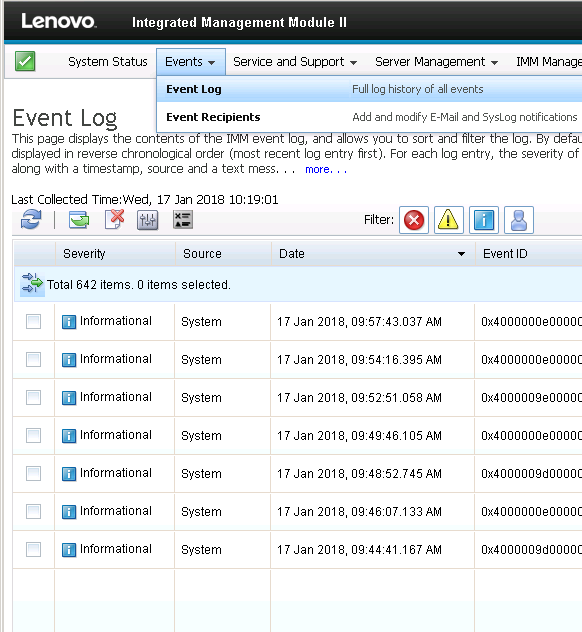Click the 'Total 642 items. 0 items selected.' text
Viewport: 582px width, 632px height.
[x=139, y=285]
